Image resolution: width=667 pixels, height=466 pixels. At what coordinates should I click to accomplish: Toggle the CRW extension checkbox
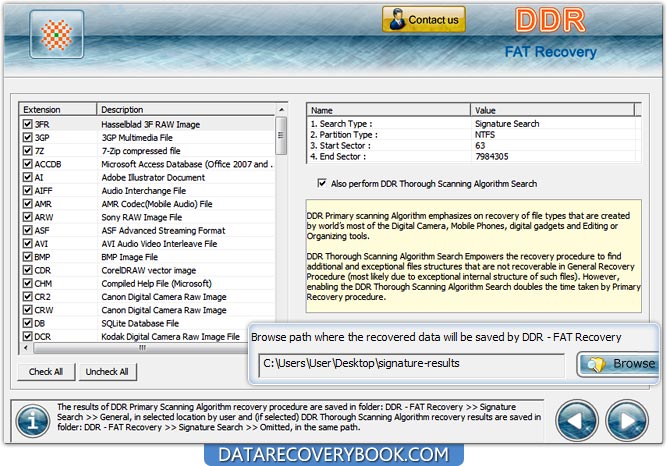click(x=27, y=310)
